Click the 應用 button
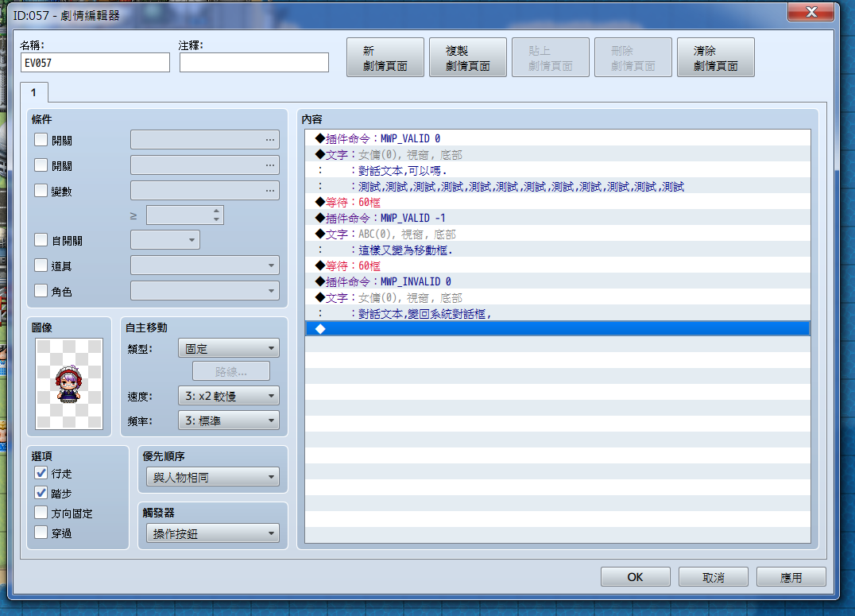This screenshot has height=616, width=855. coord(791,577)
